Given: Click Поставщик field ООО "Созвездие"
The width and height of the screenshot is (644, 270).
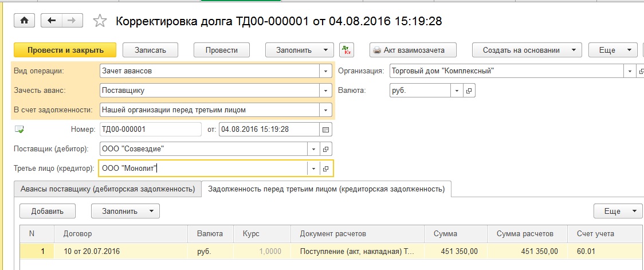Looking at the screenshot, I should tap(203, 149).
